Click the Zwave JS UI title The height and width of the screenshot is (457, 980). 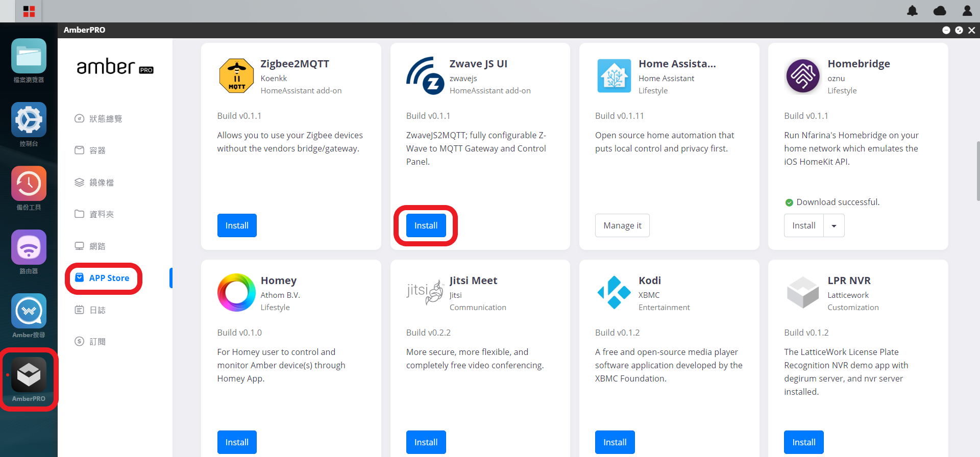[x=478, y=64]
